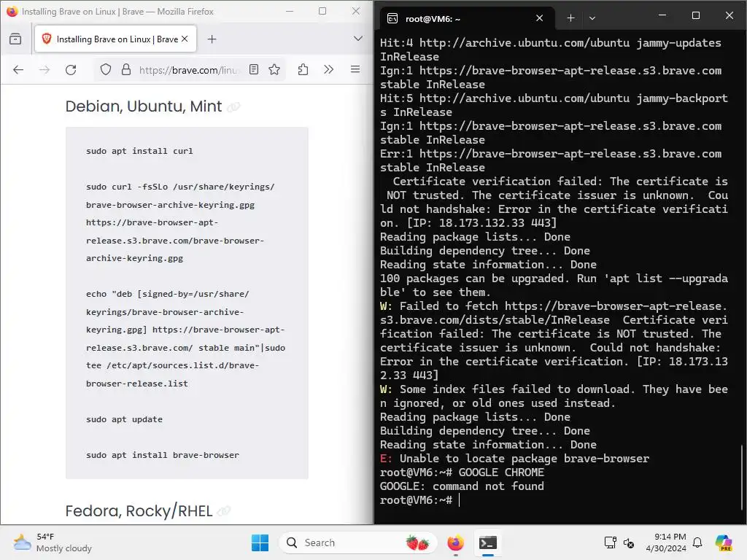The width and height of the screenshot is (747, 560).
Task: Toggle Firefox reader view icon
Action: [x=254, y=69]
